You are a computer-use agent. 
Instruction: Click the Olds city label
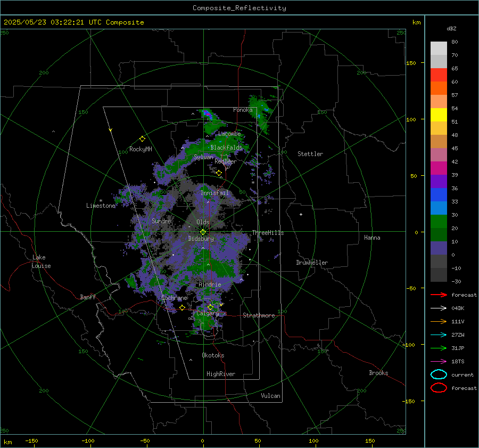click(x=203, y=222)
